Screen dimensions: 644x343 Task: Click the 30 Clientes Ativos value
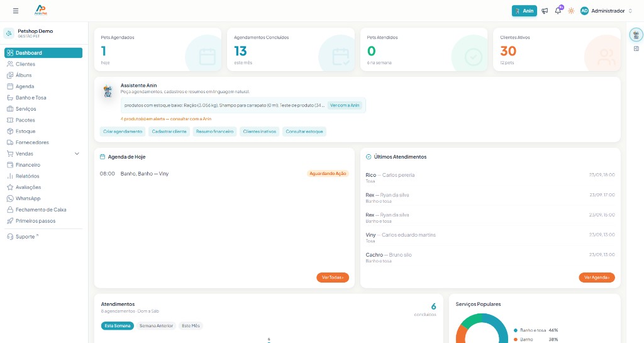click(x=508, y=51)
